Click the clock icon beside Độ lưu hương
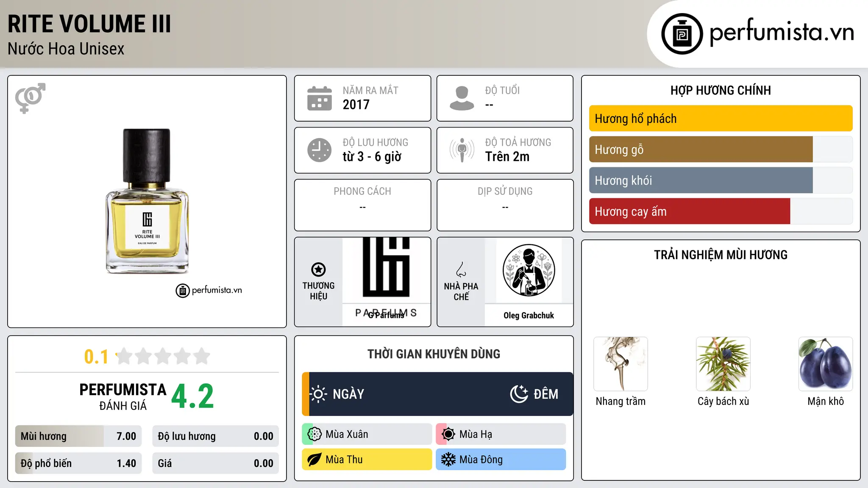The image size is (868, 488). (320, 150)
